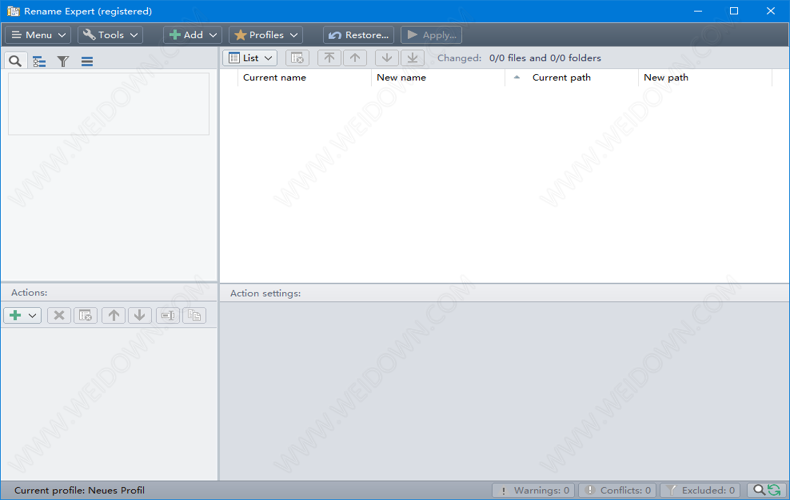Click the Restore... button
Screen dimensions: 790x500
[x=359, y=35]
